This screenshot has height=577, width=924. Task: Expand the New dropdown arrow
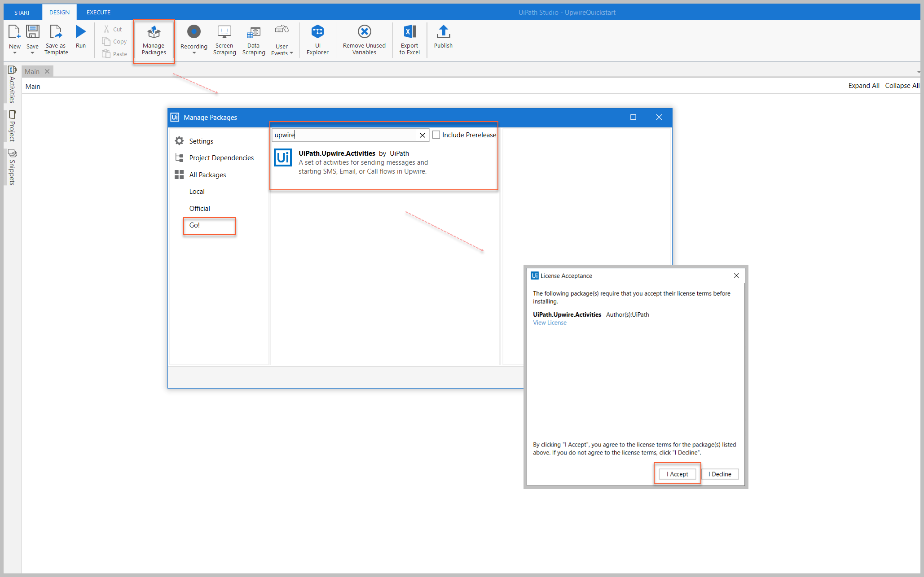click(14, 53)
